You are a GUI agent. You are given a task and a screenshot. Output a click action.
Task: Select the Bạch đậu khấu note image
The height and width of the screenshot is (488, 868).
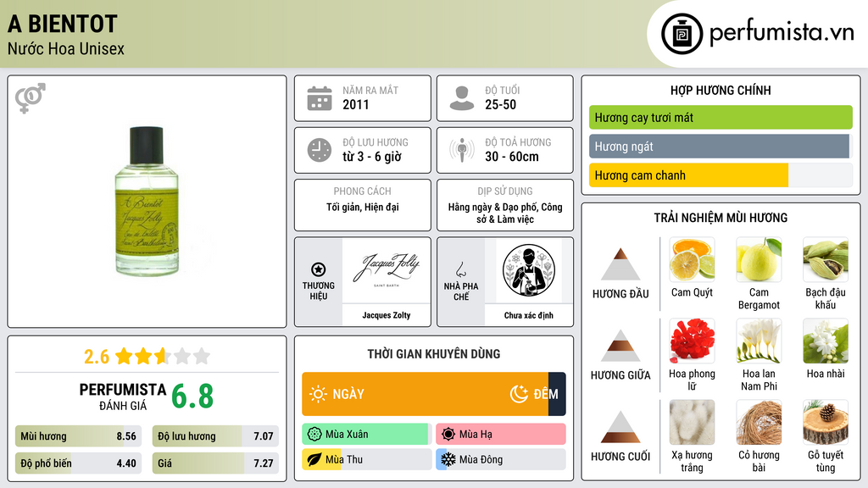coord(826,259)
